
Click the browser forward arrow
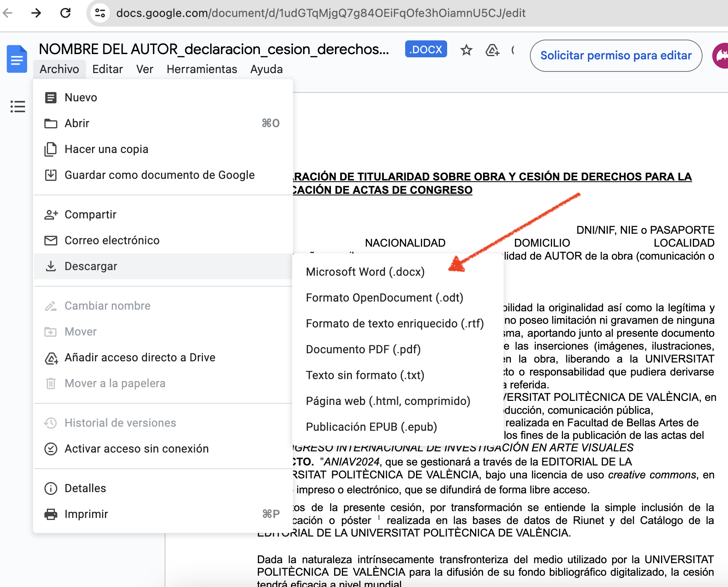point(36,13)
